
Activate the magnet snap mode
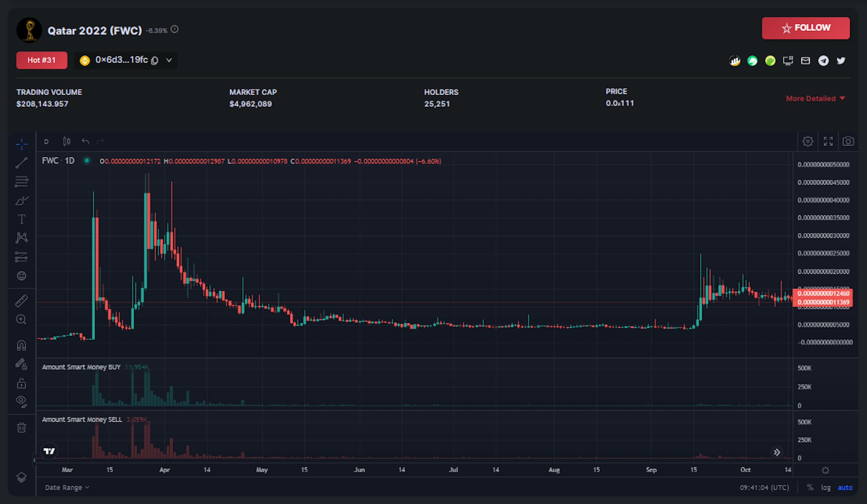[21, 345]
